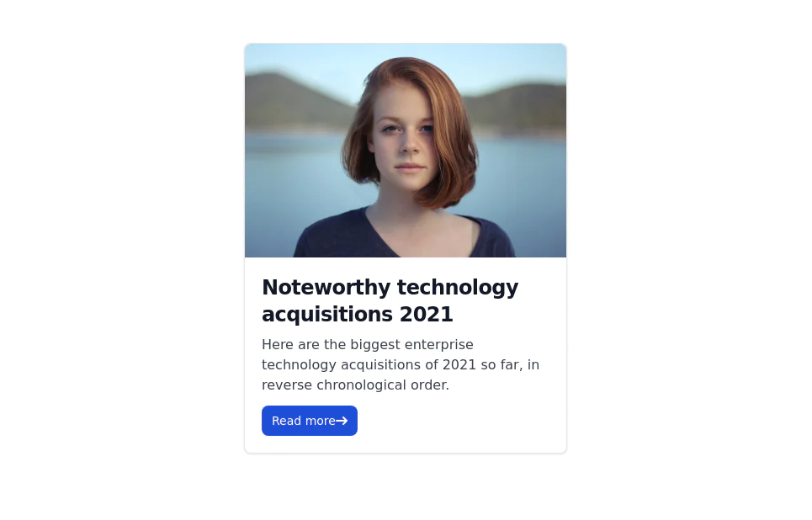Click the word technology in the bold heading
This screenshot has height=520, width=812.
[458, 289]
